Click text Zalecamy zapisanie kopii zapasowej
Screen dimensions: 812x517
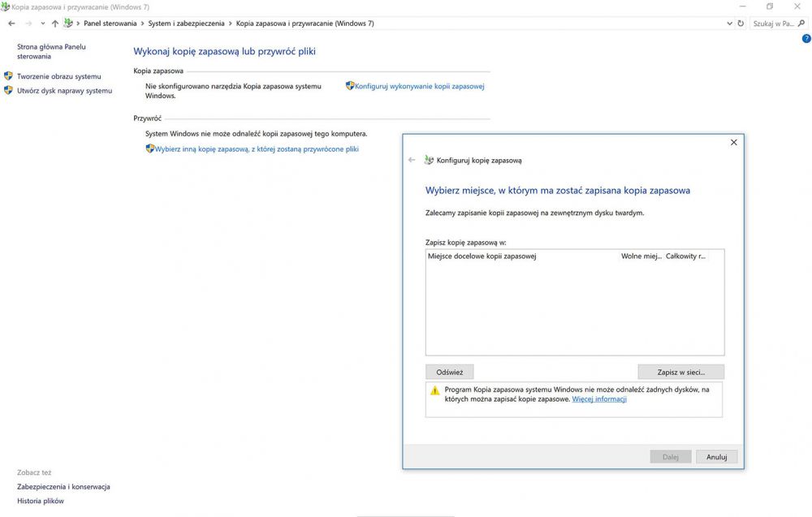coord(535,213)
